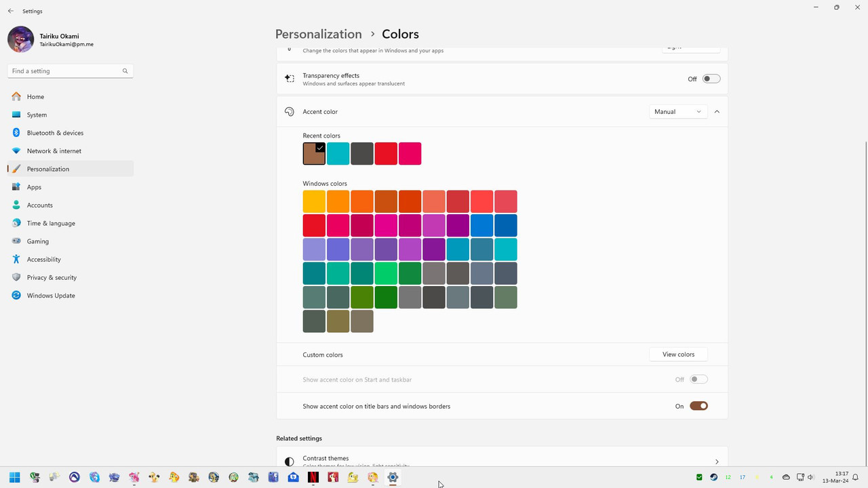Expand Contrast themes related setting
The image size is (868, 488).
click(x=502, y=460)
